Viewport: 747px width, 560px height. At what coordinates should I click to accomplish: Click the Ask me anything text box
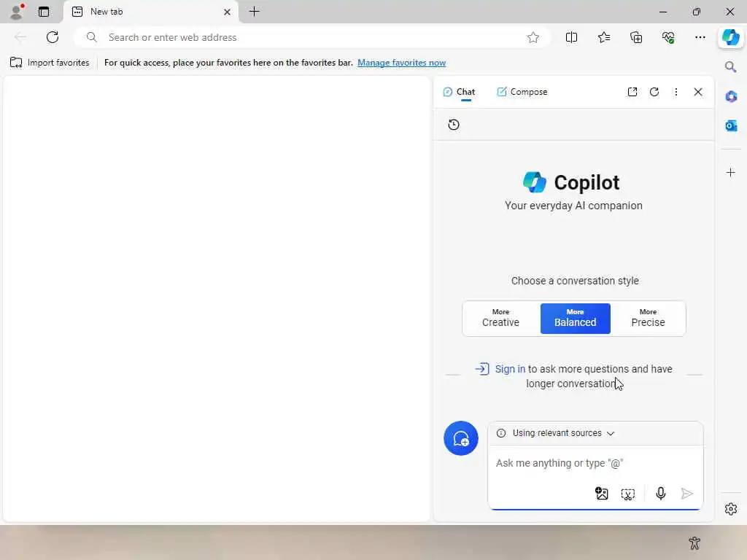(x=595, y=463)
